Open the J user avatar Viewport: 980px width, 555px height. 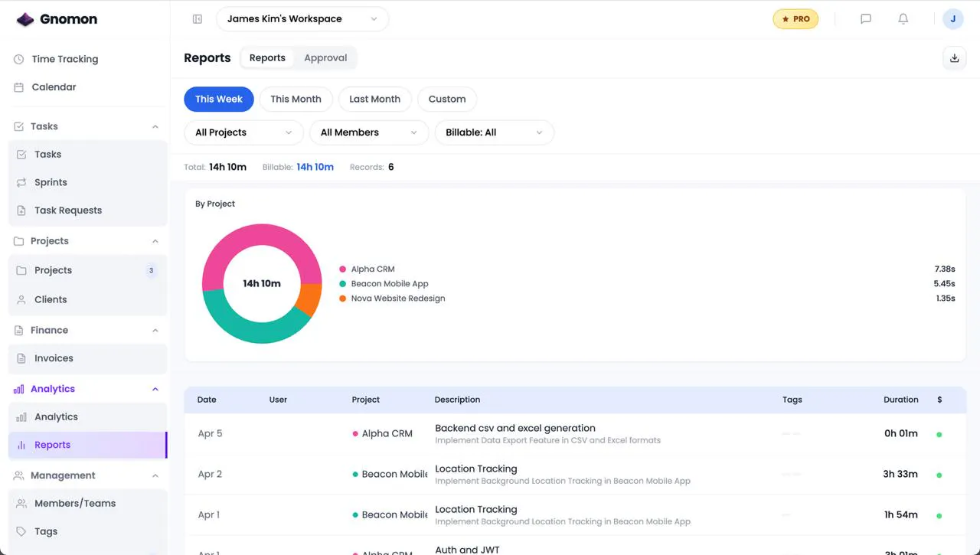(x=952, y=19)
